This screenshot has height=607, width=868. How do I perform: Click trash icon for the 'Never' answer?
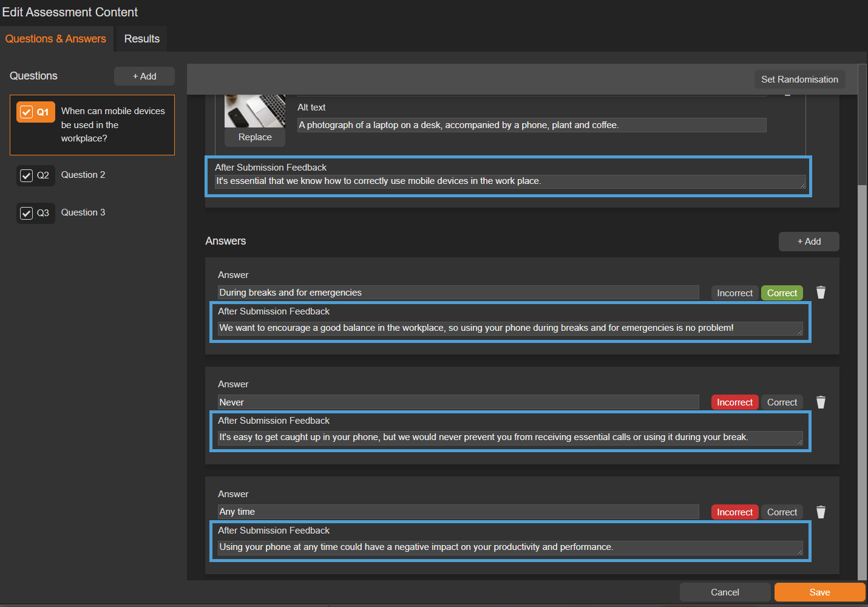[821, 402]
